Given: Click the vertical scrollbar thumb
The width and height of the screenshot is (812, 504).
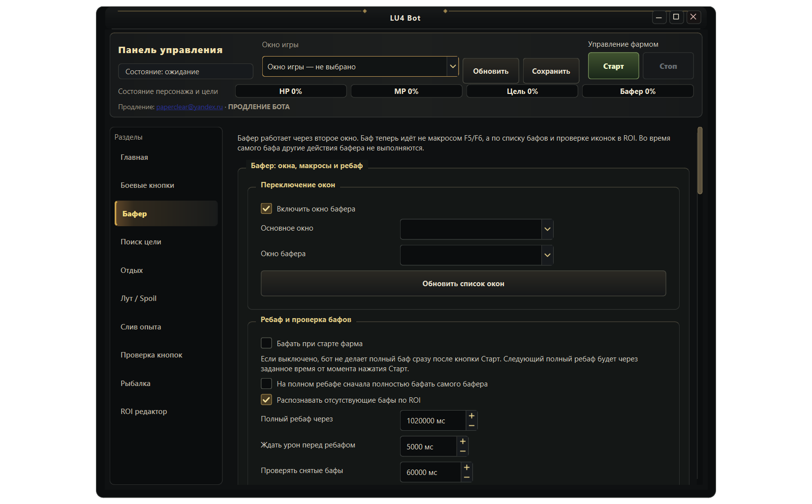Looking at the screenshot, I should pyautogui.click(x=700, y=161).
